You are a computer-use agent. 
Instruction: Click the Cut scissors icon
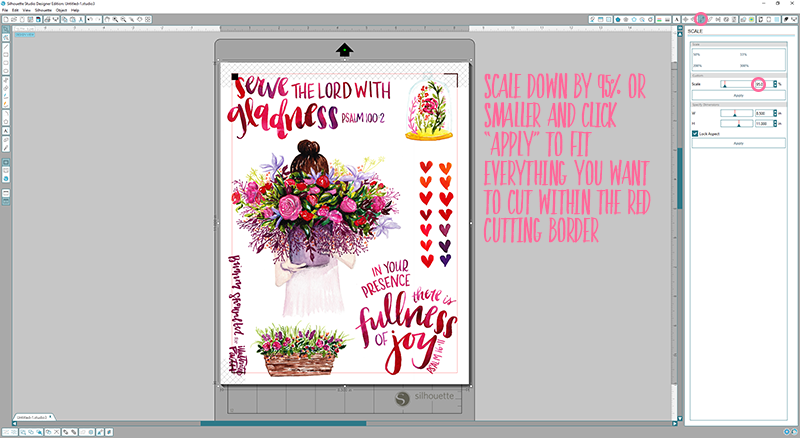coord(81,19)
